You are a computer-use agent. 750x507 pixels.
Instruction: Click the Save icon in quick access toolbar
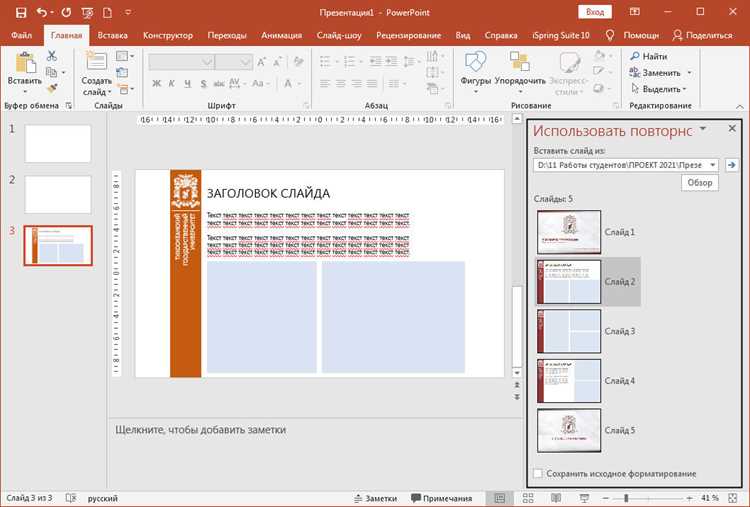tap(21, 12)
